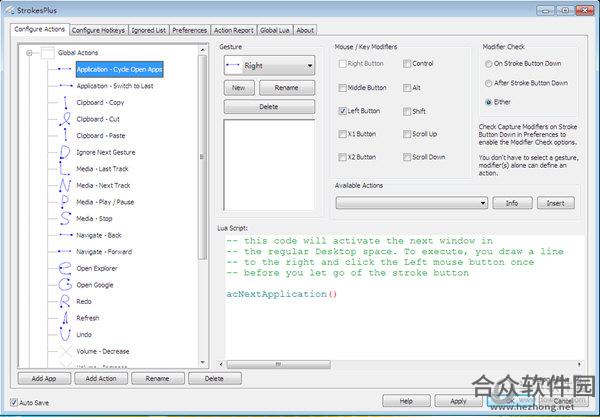
Task: Click the Delete button under Gesture
Action: click(x=269, y=107)
